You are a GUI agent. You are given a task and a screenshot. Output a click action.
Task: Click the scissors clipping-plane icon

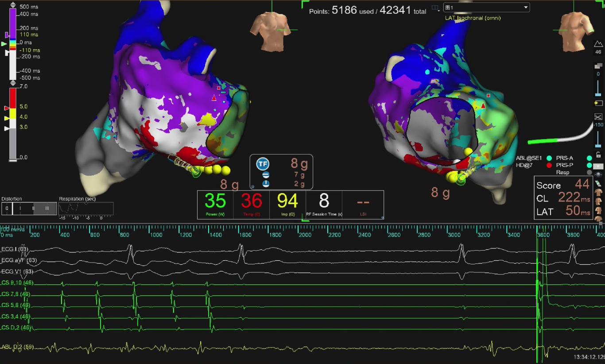(x=598, y=117)
